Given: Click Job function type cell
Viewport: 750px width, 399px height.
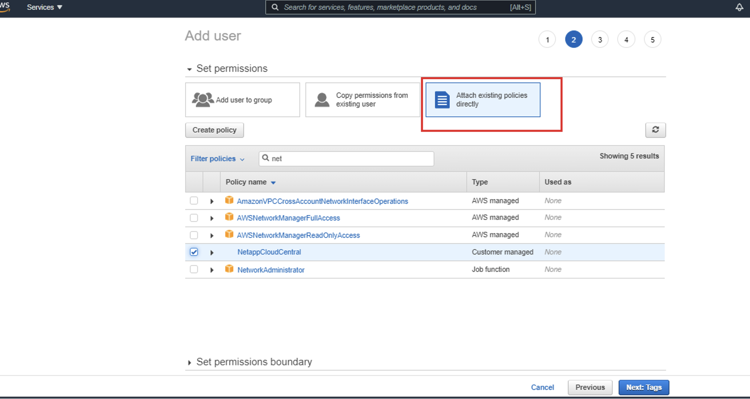Looking at the screenshot, I should tap(491, 269).
